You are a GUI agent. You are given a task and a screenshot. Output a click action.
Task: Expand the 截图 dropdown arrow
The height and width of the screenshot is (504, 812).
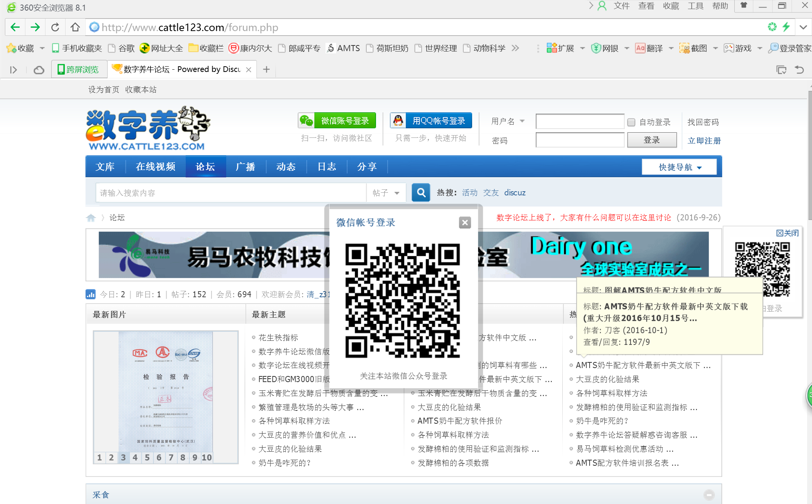point(716,48)
